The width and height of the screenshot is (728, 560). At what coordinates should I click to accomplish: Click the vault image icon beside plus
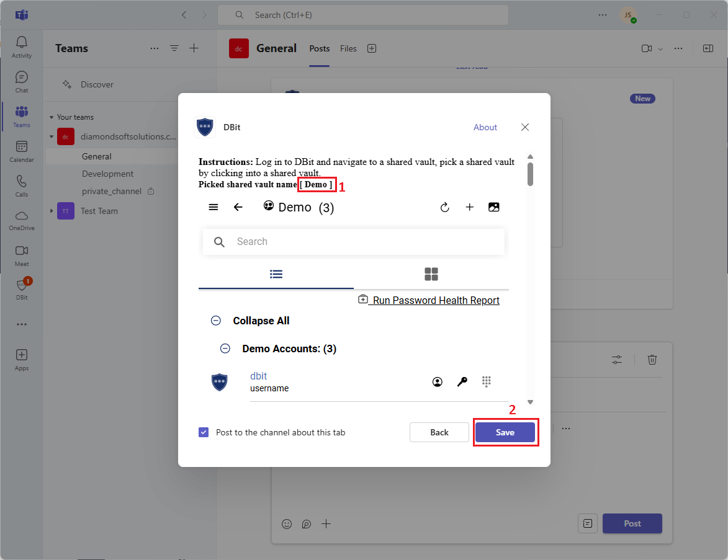click(x=494, y=207)
